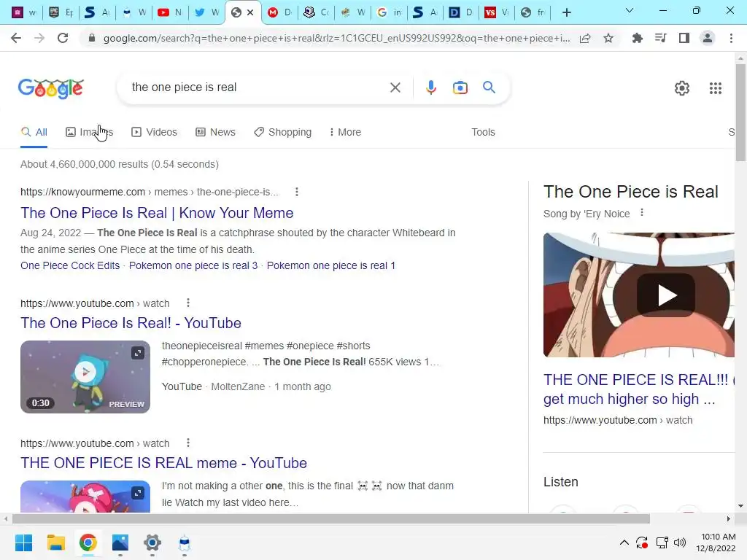Open the media control icon in toolbar
The width and height of the screenshot is (747, 560).
tap(660, 38)
